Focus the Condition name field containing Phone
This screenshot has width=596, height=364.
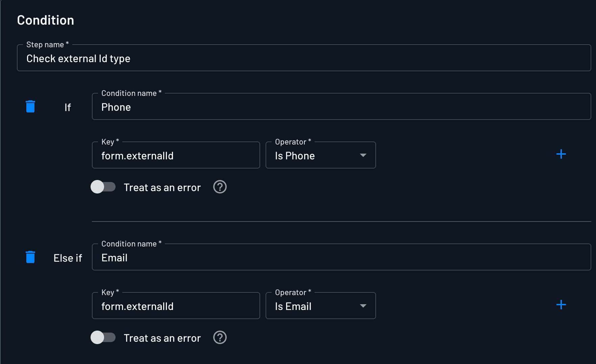click(341, 107)
